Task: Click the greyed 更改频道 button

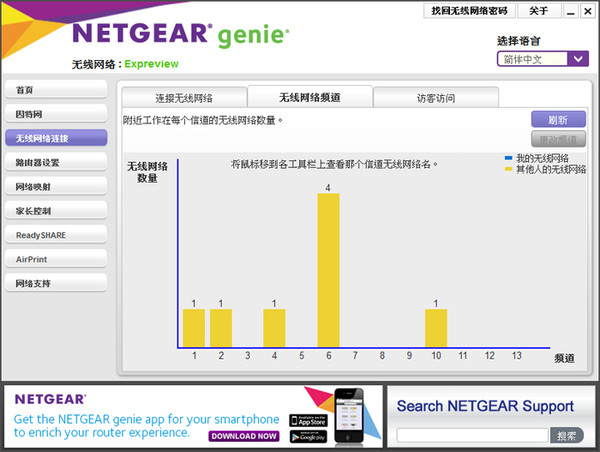Action: 558,139
